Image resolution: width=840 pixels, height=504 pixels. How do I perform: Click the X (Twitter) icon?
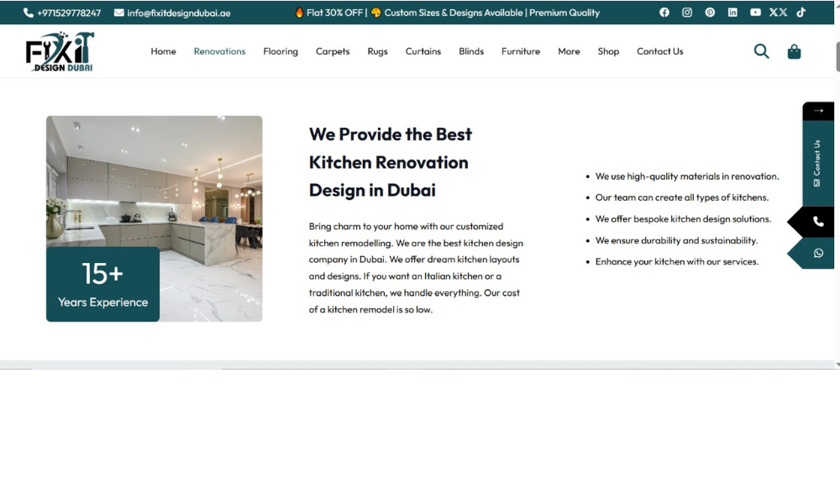[777, 12]
